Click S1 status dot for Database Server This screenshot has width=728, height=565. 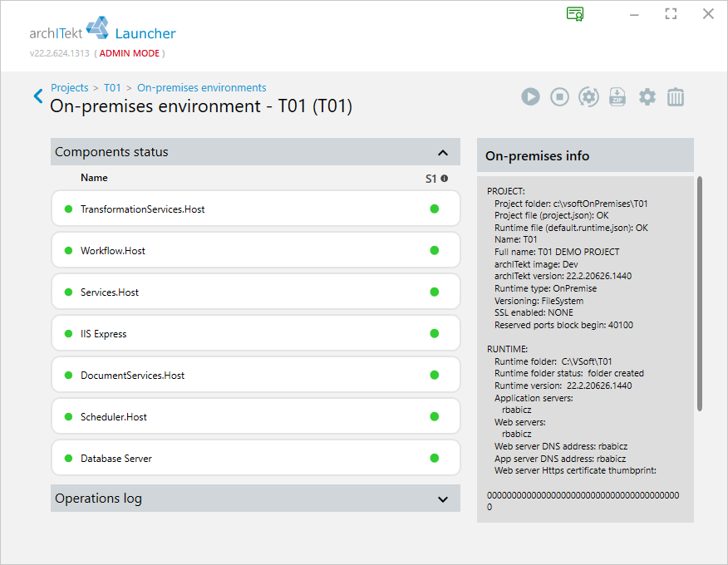(x=435, y=458)
